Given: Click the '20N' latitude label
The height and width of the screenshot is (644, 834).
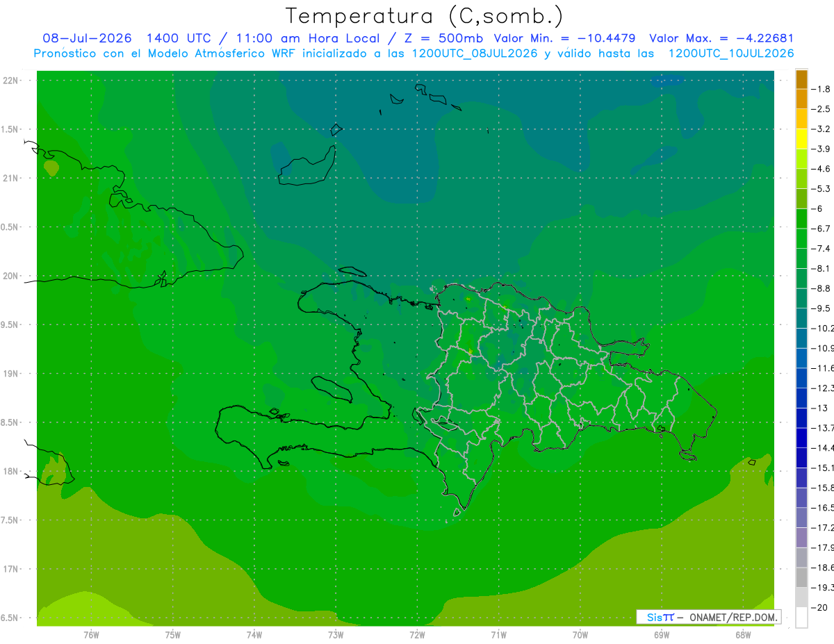Looking at the screenshot, I should pyautogui.click(x=10, y=276).
